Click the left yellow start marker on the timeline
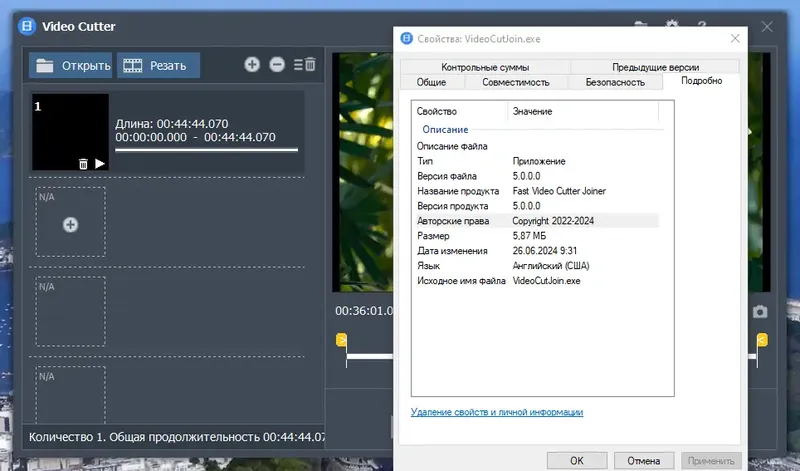This screenshot has width=800, height=471. 342,340
